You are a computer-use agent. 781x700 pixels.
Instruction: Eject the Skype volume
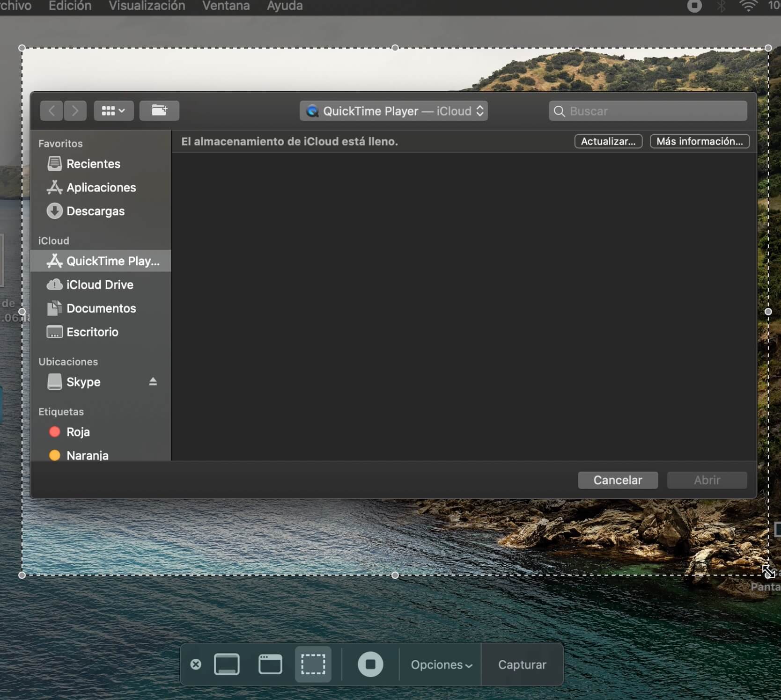(153, 382)
